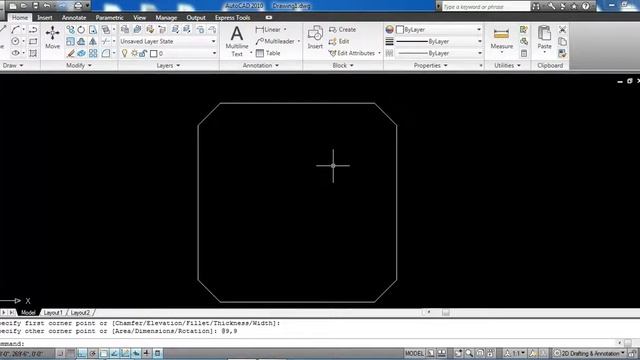Toggle Object Snap Tracking in status bar

(115, 353)
